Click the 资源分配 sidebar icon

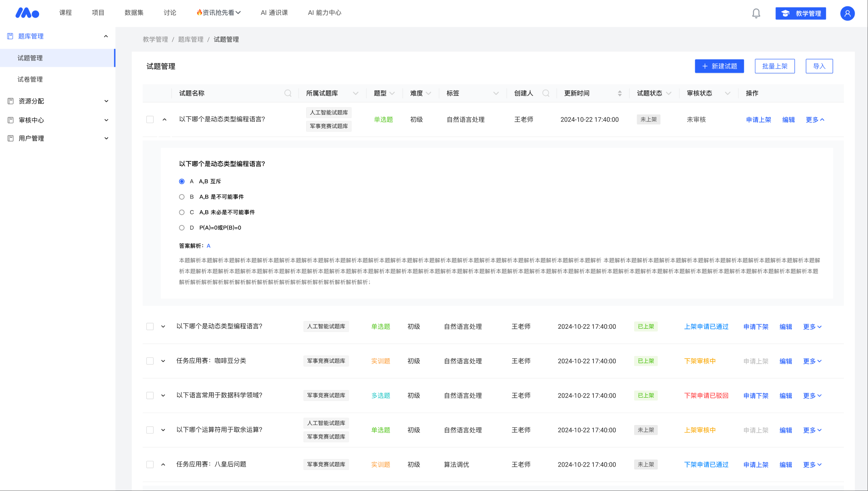[x=11, y=101]
